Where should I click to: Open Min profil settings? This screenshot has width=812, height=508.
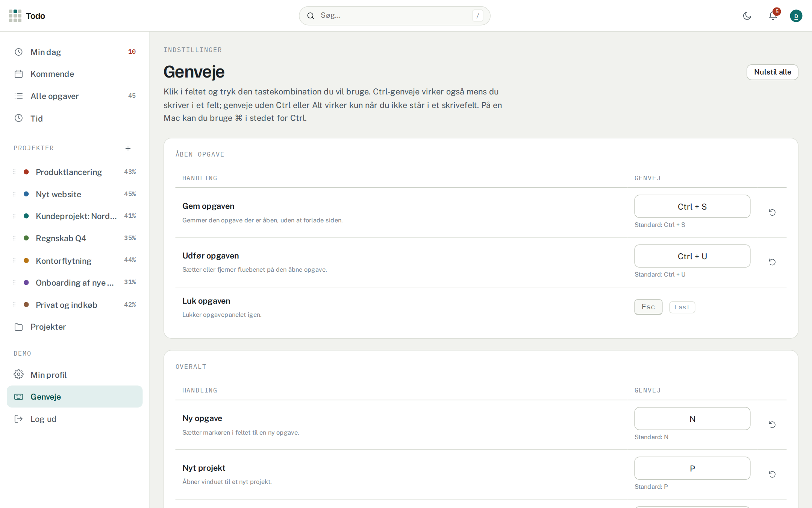click(x=74, y=375)
